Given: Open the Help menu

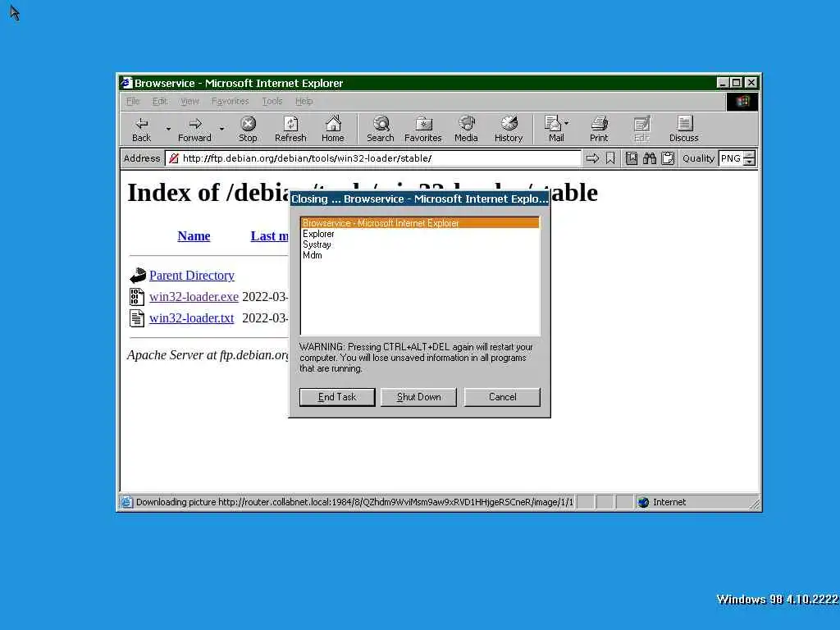Looking at the screenshot, I should click(x=304, y=101).
